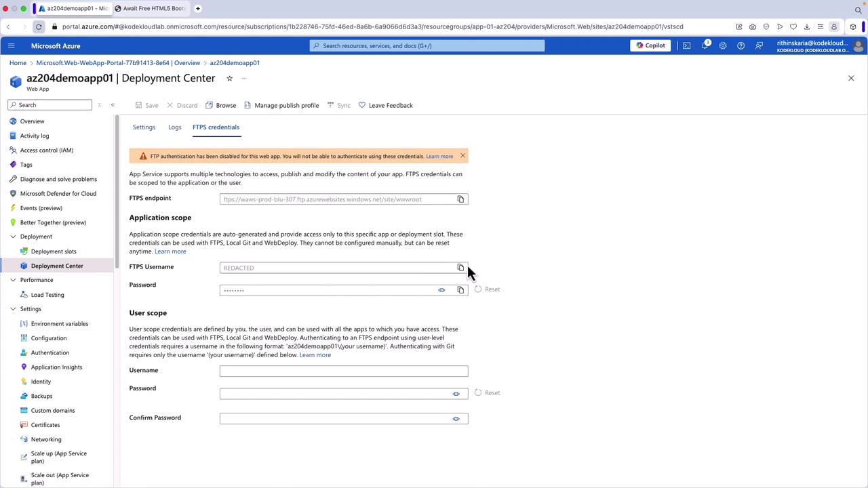Viewport: 868px width, 488px height.
Task: Select the az204demoapp01 browser tab
Action: click(x=73, y=8)
